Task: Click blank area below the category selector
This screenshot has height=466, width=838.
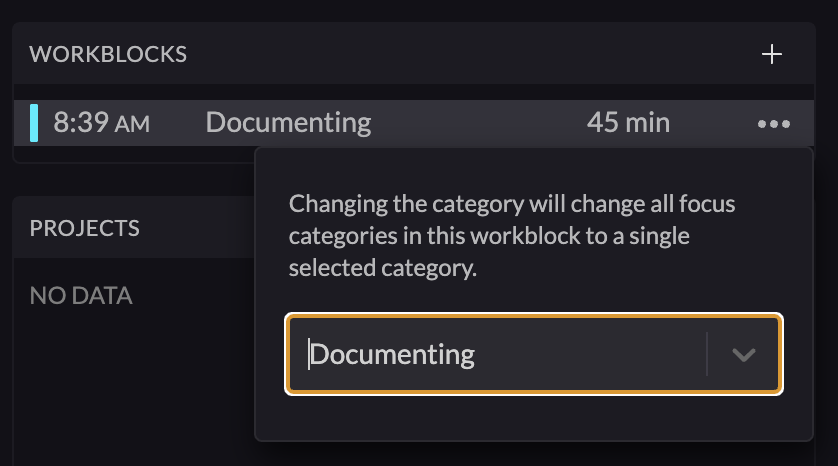Action: tap(533, 416)
